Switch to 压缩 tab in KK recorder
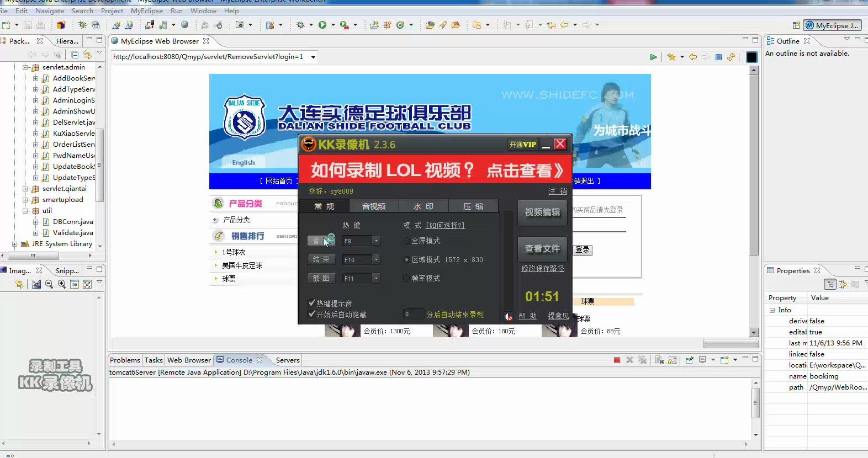Screen dimensions: 868x458 pyautogui.click(x=473, y=206)
